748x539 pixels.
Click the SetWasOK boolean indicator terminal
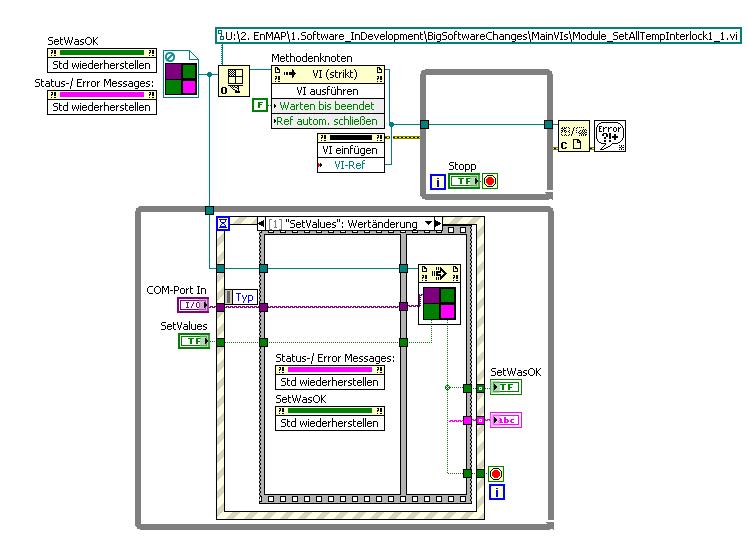tap(506, 387)
